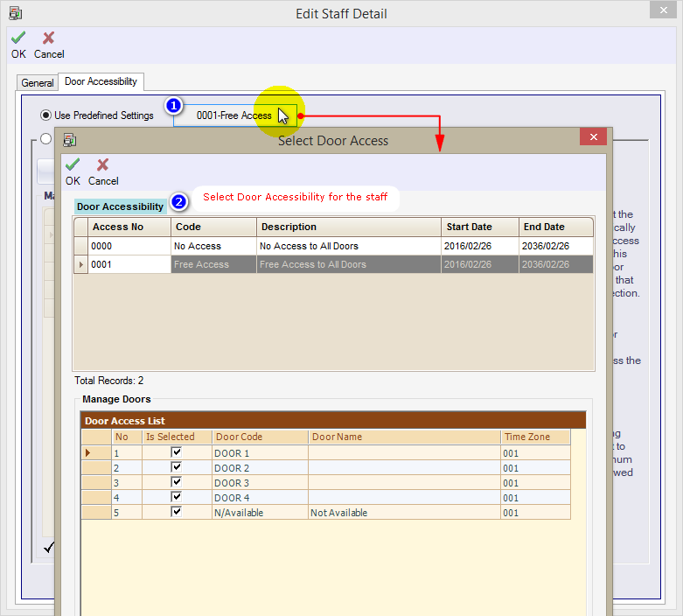Click the red Cancel X in Select Door Access

[102, 165]
